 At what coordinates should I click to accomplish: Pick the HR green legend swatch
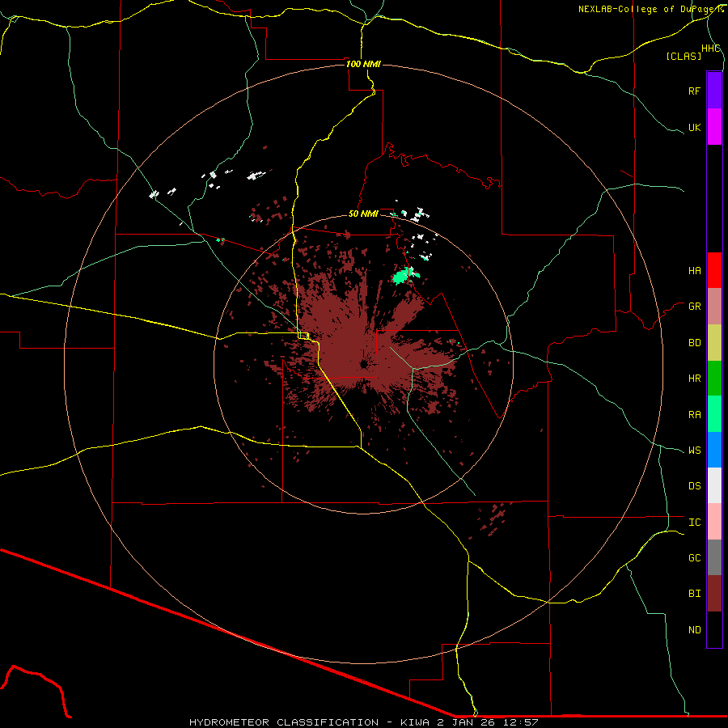pos(714,379)
